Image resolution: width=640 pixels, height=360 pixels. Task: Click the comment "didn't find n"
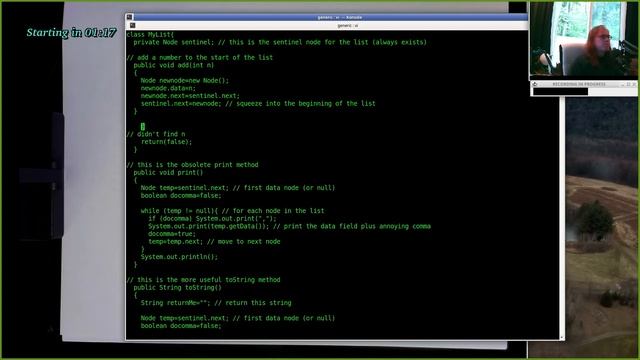coord(156,134)
